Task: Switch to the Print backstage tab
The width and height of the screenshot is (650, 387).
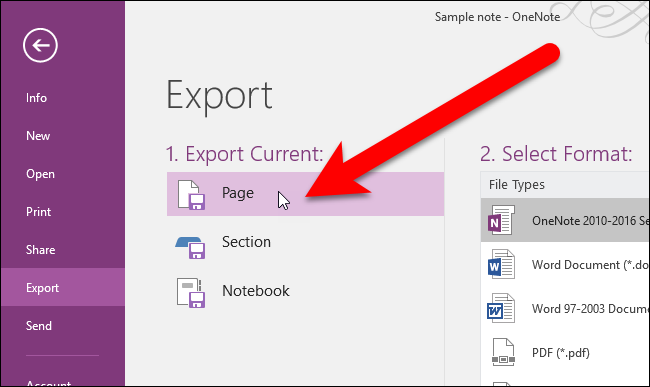Action: [x=39, y=212]
